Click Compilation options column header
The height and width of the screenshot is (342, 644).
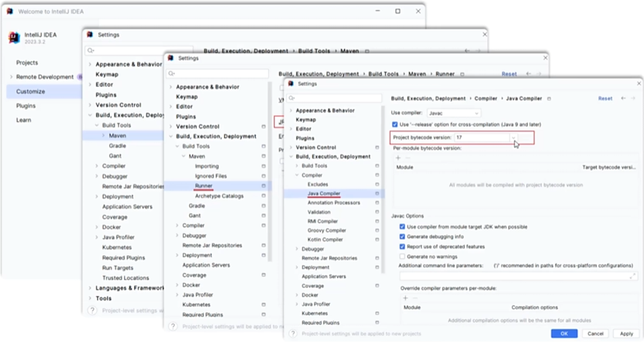(x=534, y=307)
